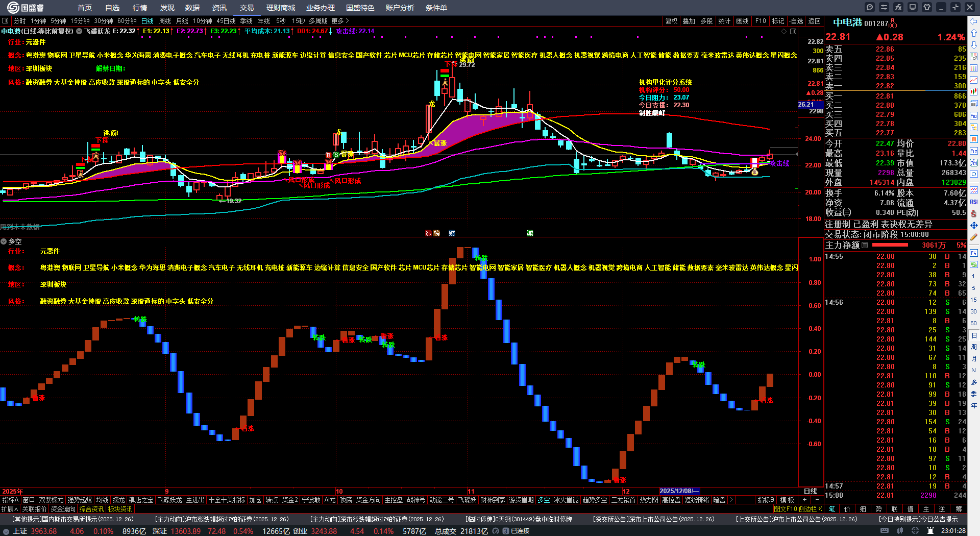Click the F5 icon in right sidebar

point(974,253)
